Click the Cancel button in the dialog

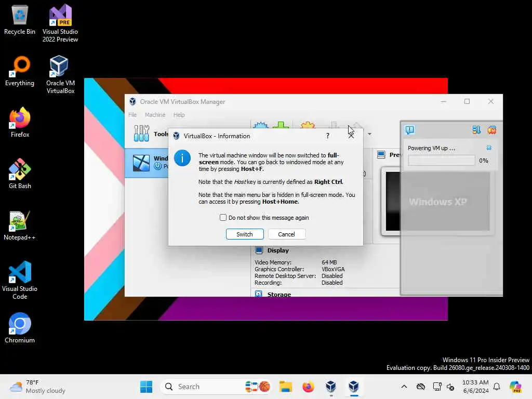coord(287,234)
